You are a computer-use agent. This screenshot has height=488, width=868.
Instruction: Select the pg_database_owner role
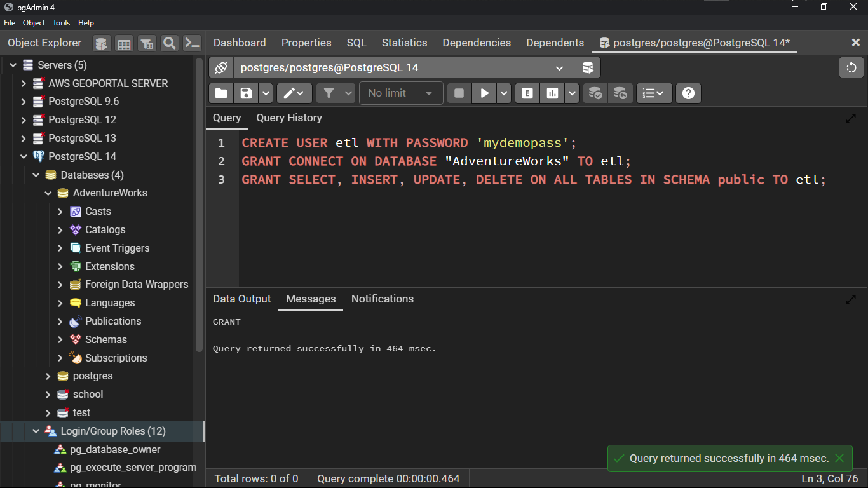[115, 450]
